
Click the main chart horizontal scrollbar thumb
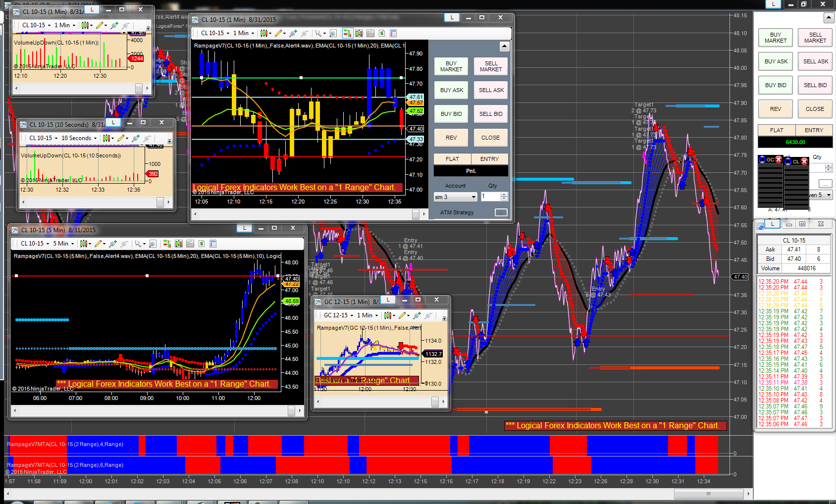[x=709, y=494]
